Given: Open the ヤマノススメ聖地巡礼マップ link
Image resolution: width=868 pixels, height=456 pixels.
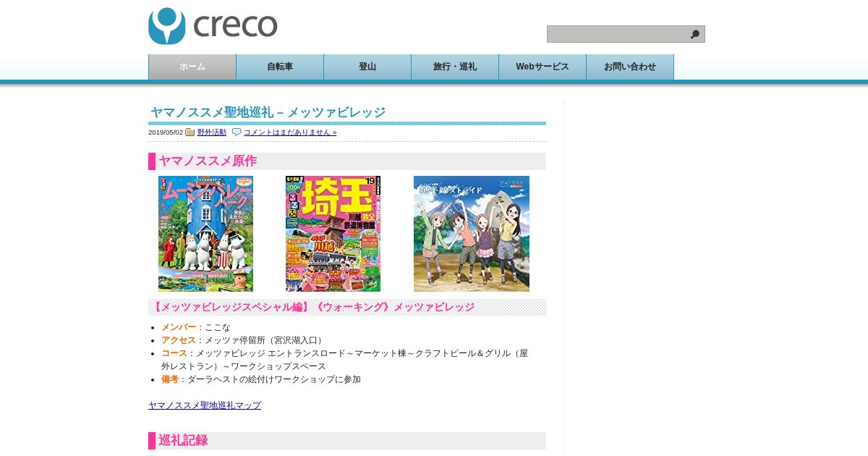Looking at the screenshot, I should click(205, 405).
